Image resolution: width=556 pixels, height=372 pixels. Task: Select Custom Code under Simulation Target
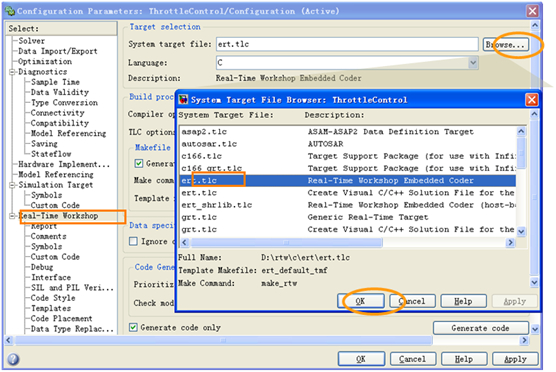(x=55, y=205)
